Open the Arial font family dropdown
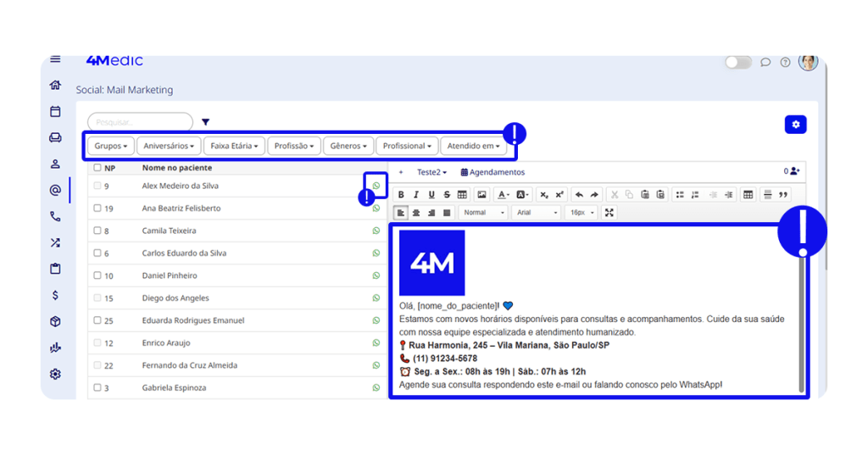Viewport: 868px width, 456px height. click(534, 213)
